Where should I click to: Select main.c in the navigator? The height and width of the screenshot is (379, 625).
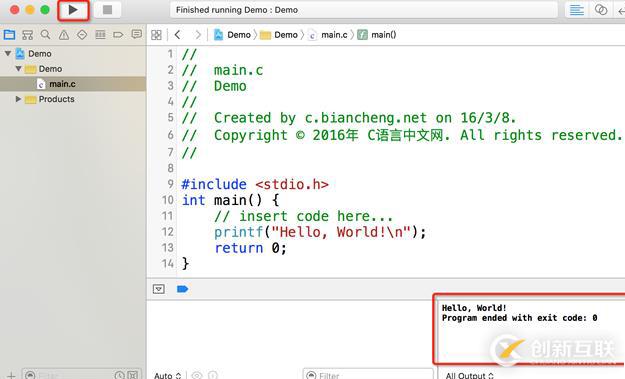pyautogui.click(x=73, y=84)
